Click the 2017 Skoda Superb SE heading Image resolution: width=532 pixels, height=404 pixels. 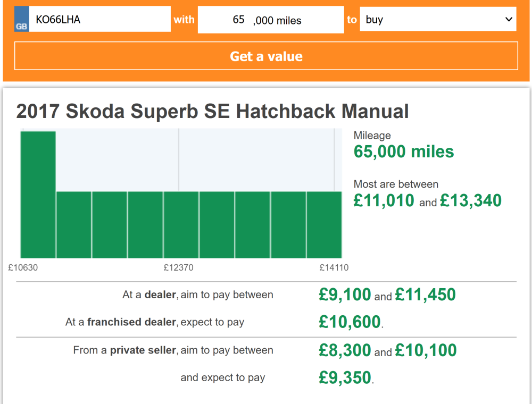click(212, 111)
